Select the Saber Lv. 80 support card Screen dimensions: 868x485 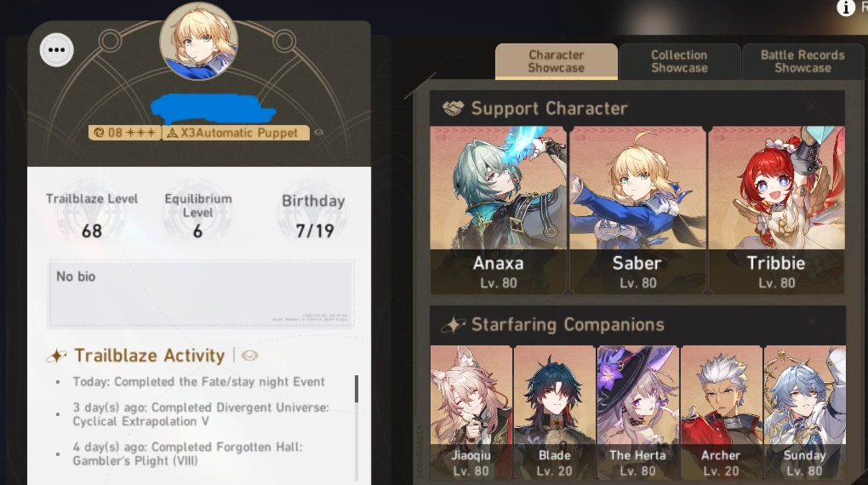(637, 210)
